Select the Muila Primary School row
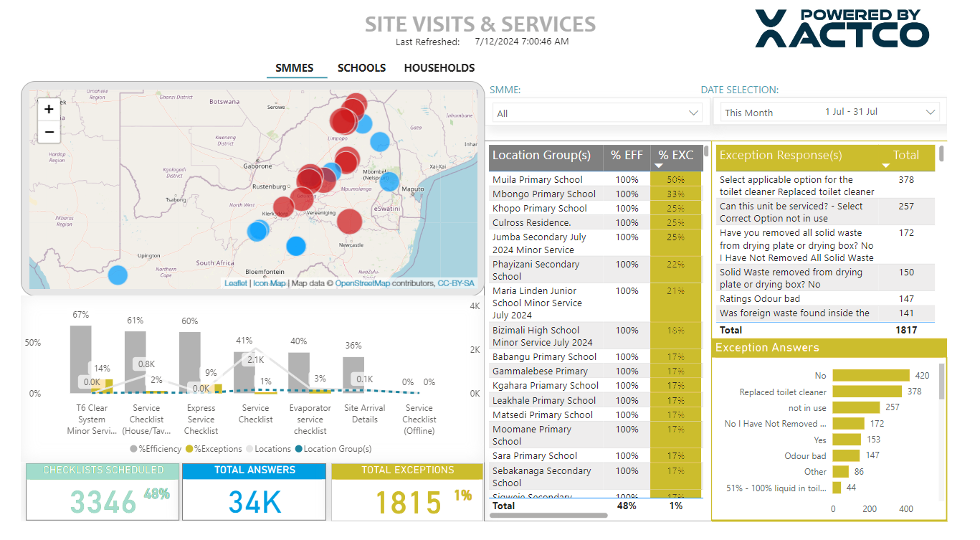Viewport: 980px width, 540px height. [x=537, y=179]
